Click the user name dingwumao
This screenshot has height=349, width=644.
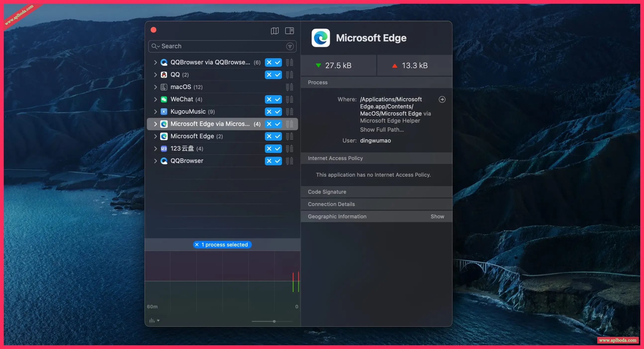tap(375, 141)
